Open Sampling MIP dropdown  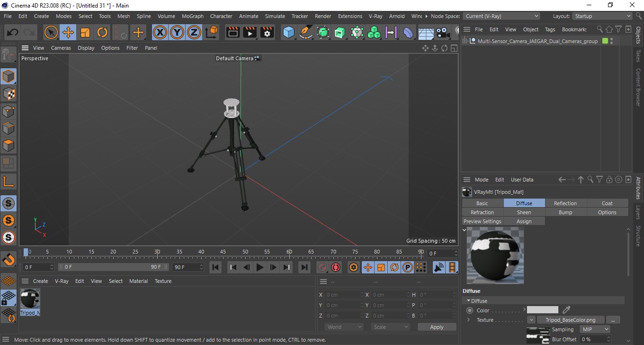pos(595,329)
